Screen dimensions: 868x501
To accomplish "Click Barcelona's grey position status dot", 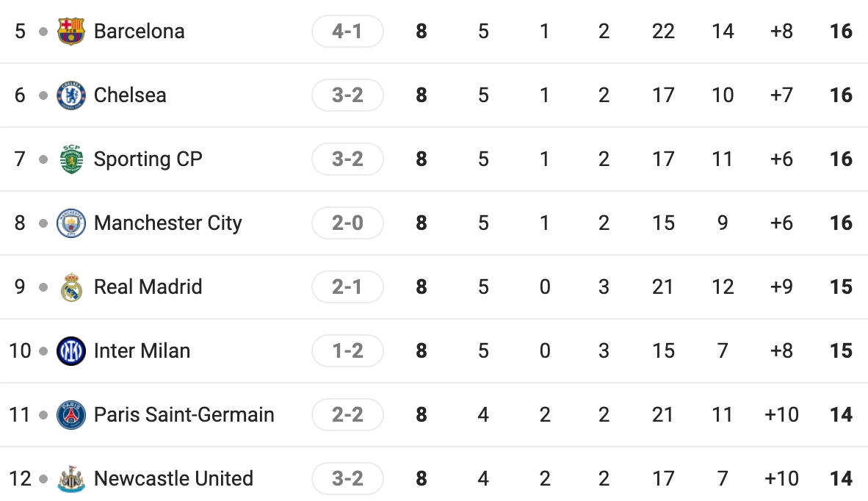I will pyautogui.click(x=44, y=32).
